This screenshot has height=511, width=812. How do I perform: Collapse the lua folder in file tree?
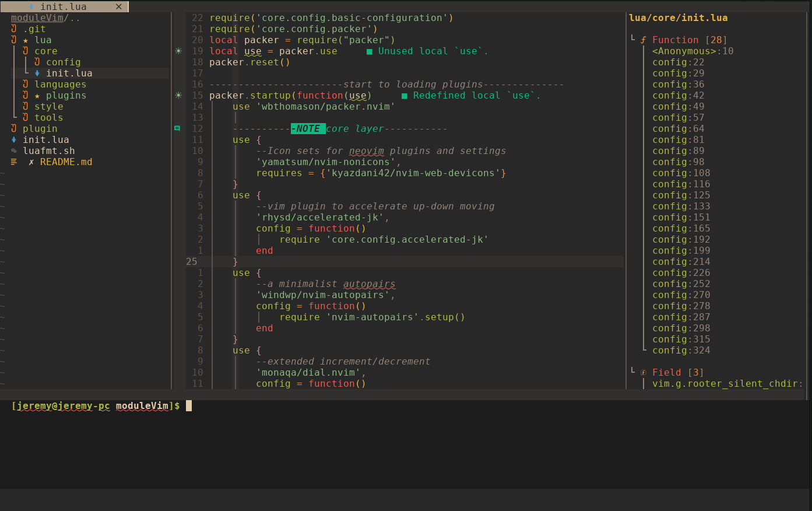(x=43, y=40)
